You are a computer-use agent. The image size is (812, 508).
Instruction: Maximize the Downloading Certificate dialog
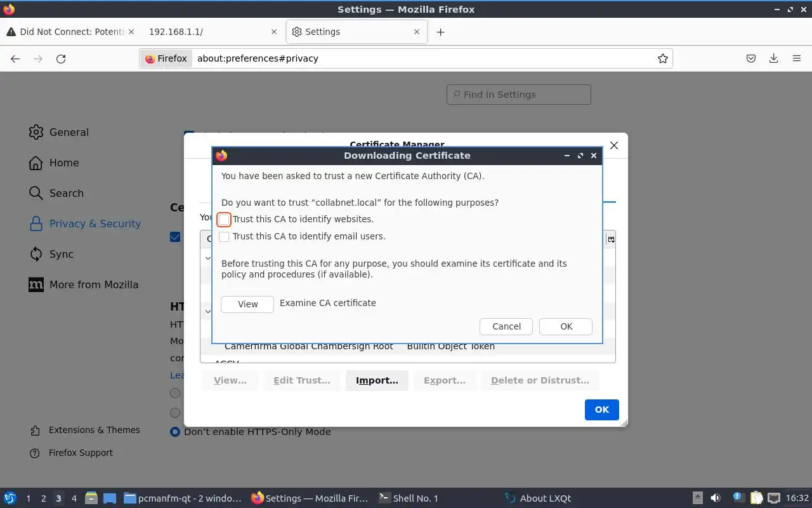tap(580, 156)
